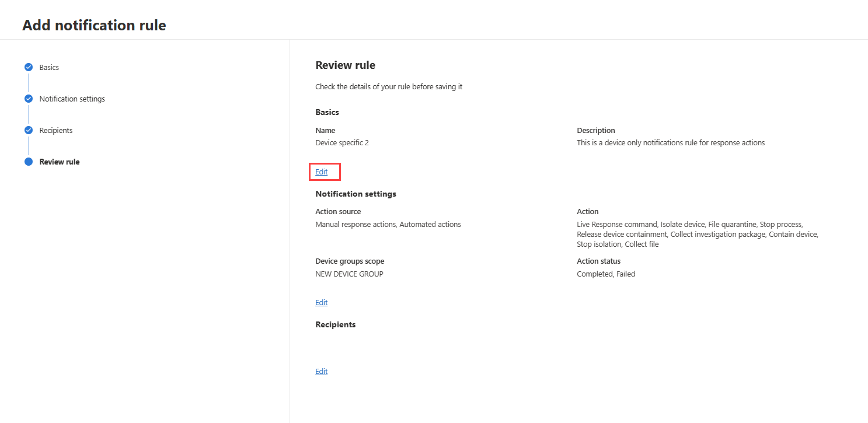Click Edit link under Basics section
This screenshot has width=868, height=423.
[x=322, y=172]
